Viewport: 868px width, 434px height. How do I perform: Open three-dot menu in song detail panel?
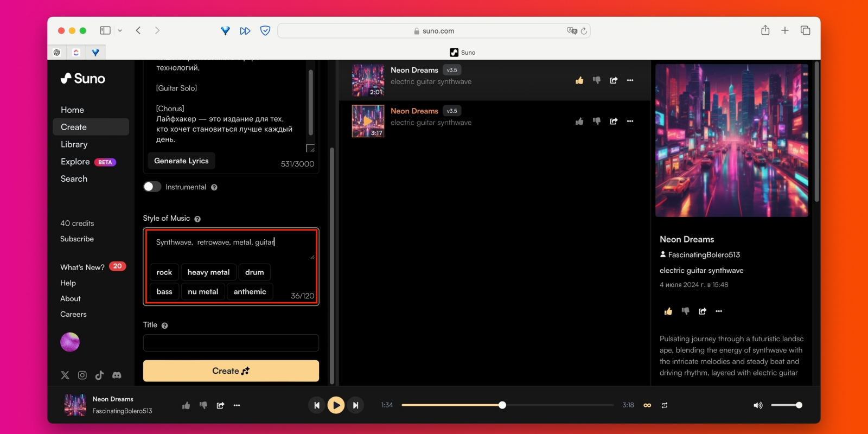[719, 311]
